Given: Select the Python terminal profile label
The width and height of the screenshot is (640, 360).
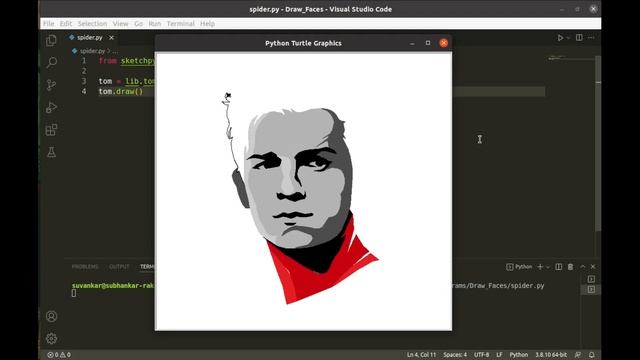Looking at the screenshot, I should tap(519, 267).
